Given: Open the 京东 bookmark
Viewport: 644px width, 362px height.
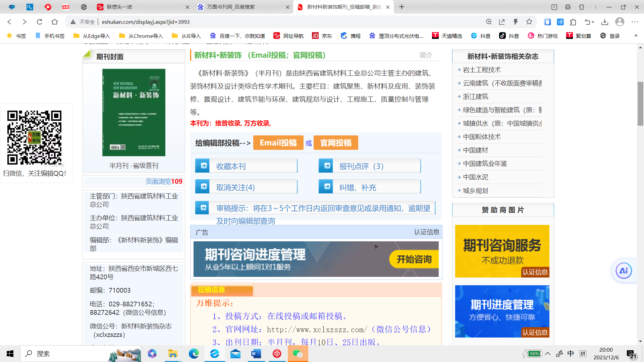Looking at the screenshot, I should [x=322, y=36].
